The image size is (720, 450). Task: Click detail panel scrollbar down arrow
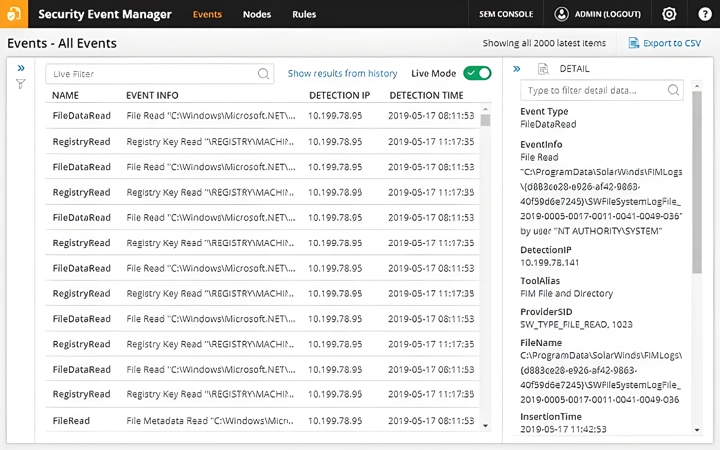(x=697, y=430)
